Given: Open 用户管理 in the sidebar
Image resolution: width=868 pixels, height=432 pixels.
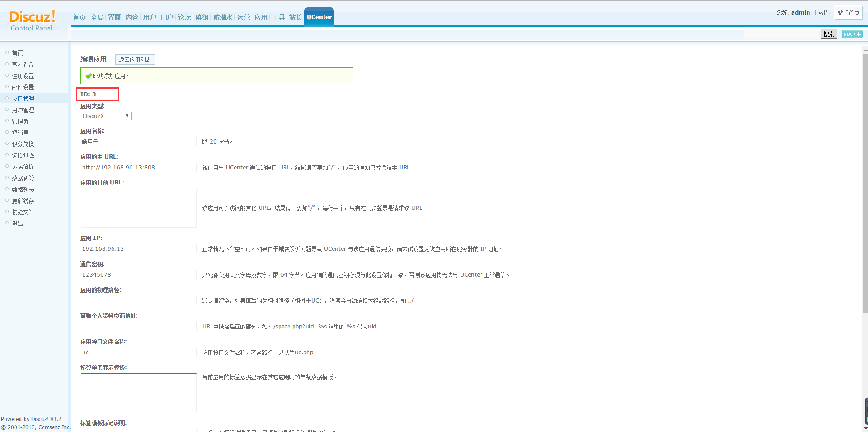Looking at the screenshot, I should (x=23, y=110).
